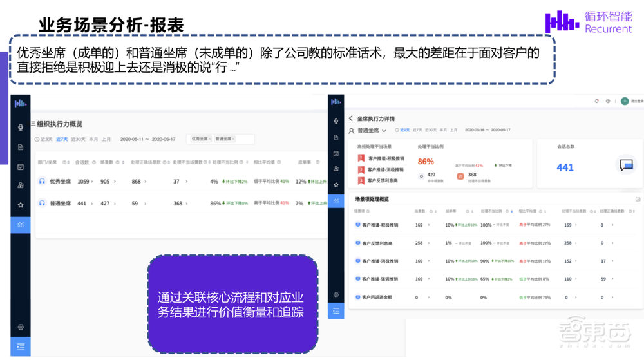644x360 pixels.
Task: Click export icon beside 场景项处理概览
Action: point(638,199)
